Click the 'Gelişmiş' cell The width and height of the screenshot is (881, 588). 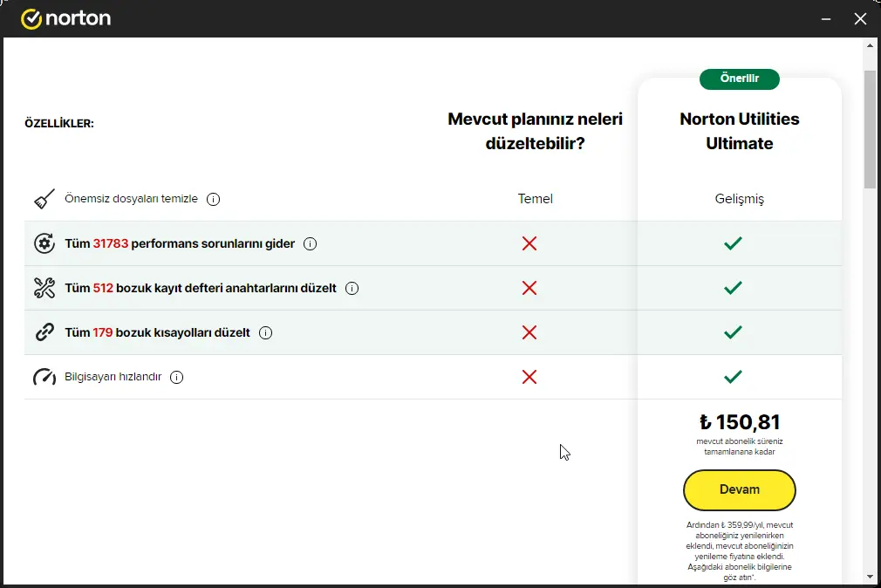pyautogui.click(x=740, y=199)
